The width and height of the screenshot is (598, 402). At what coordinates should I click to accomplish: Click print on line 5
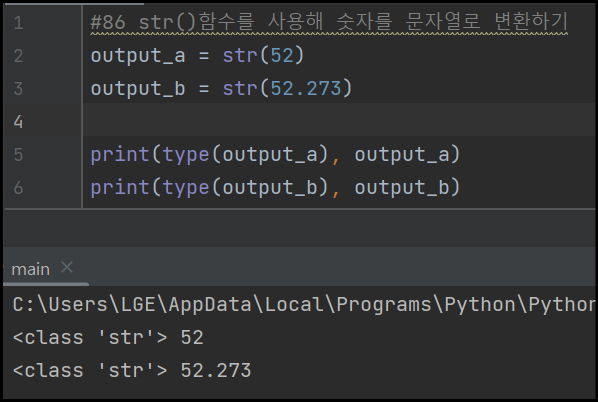click(119, 155)
